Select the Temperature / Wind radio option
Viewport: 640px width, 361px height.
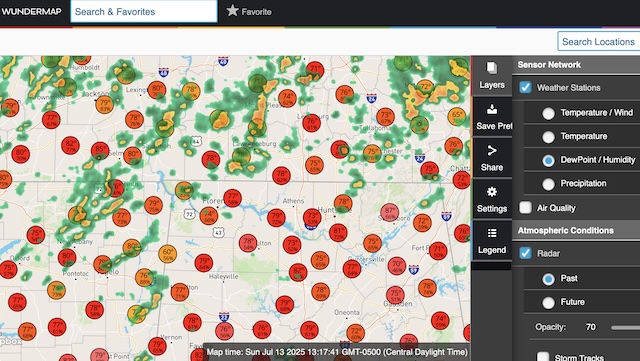click(548, 113)
